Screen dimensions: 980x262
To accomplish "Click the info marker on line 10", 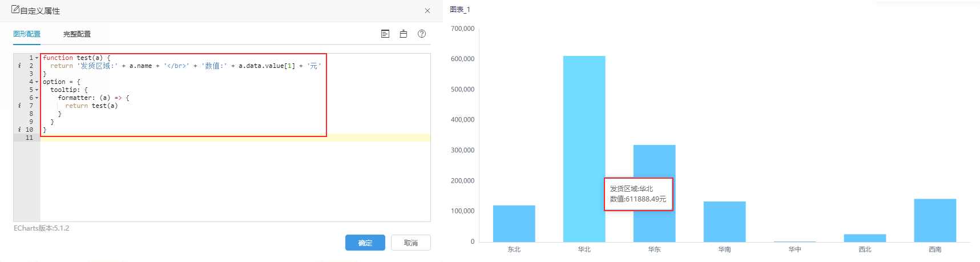I will click(19, 130).
